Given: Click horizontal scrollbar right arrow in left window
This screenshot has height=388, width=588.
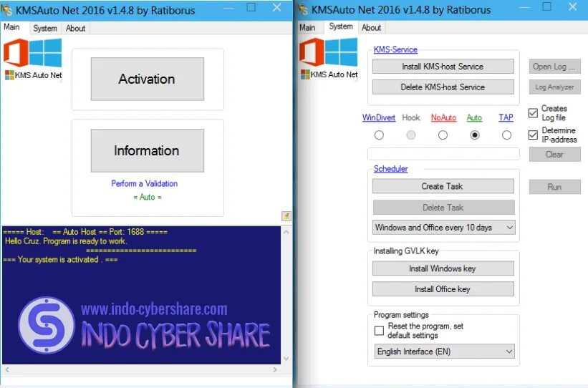Looking at the screenshot, I should click(x=275, y=369).
